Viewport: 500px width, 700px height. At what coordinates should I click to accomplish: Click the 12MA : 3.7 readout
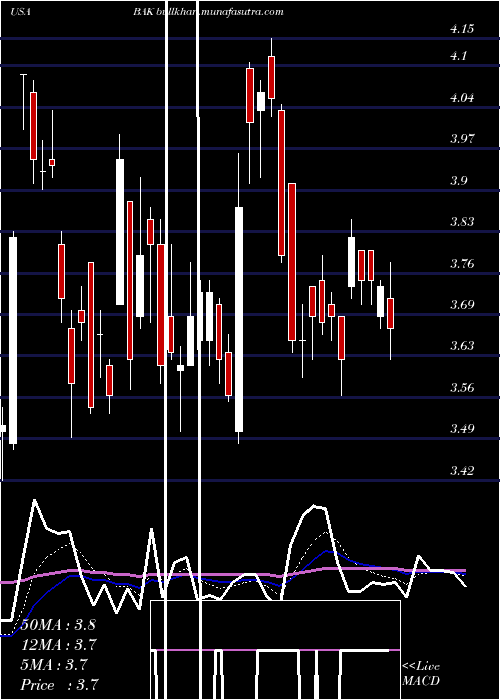click(x=58, y=645)
